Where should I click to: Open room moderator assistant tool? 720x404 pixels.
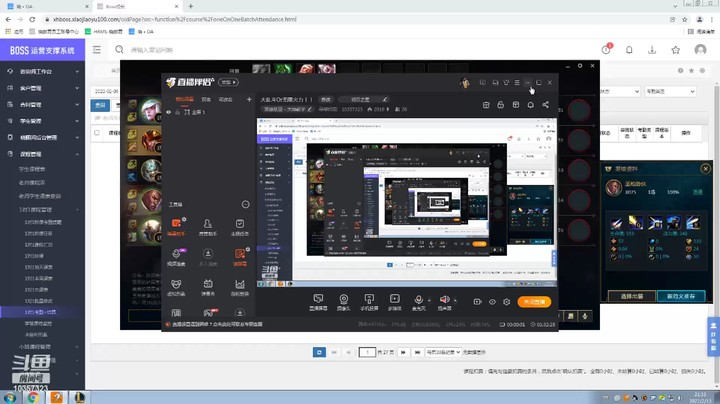click(208, 227)
